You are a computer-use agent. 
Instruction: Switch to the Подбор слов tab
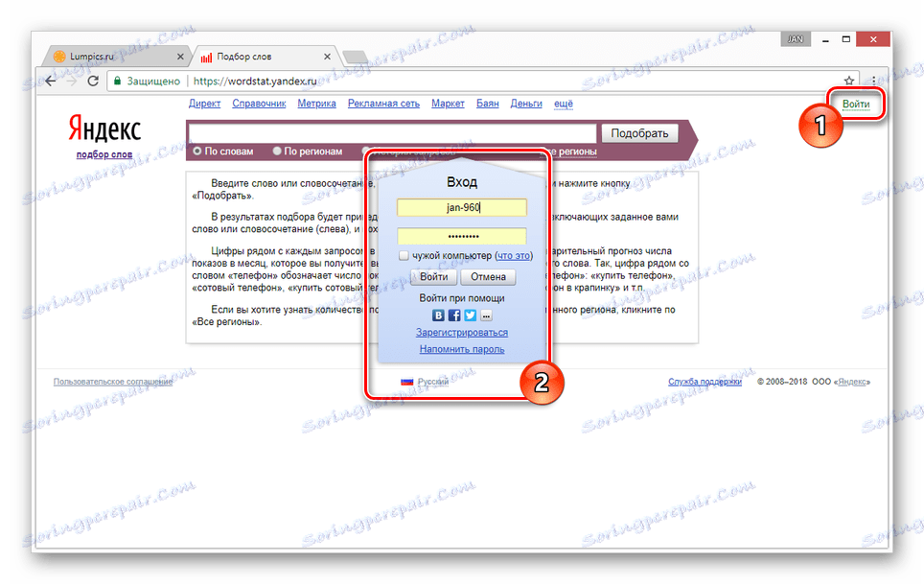264,57
